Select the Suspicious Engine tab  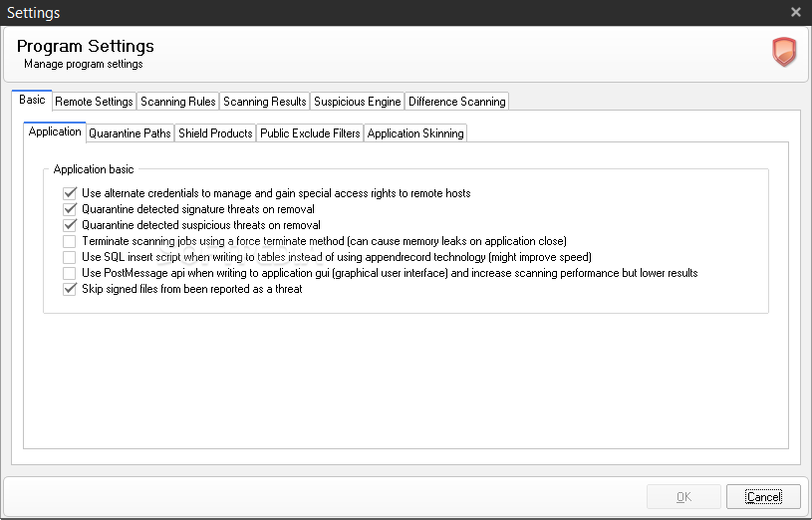[357, 102]
